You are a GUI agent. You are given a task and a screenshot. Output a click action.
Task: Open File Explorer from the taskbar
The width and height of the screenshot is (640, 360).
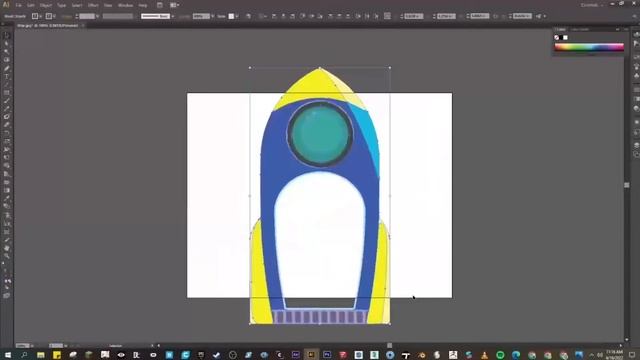point(40,355)
